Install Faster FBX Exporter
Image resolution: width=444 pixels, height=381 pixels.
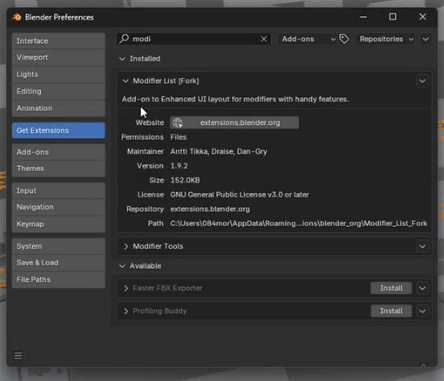[391, 288]
